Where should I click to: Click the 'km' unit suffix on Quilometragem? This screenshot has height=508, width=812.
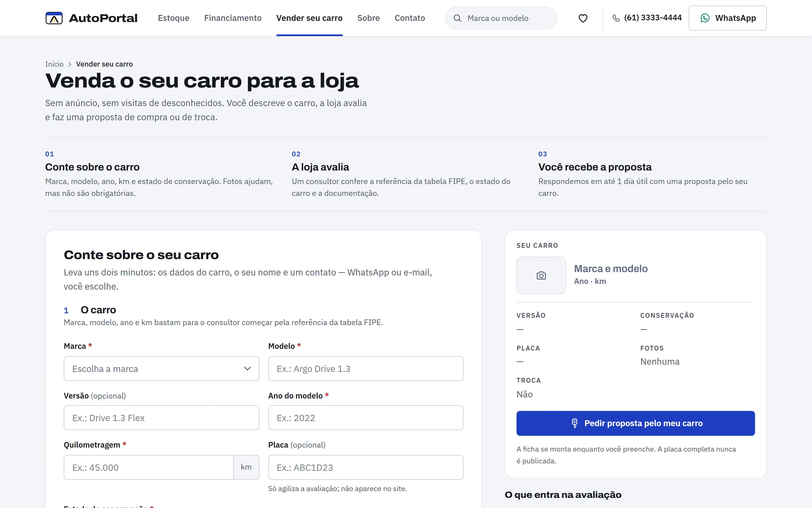[x=246, y=467]
